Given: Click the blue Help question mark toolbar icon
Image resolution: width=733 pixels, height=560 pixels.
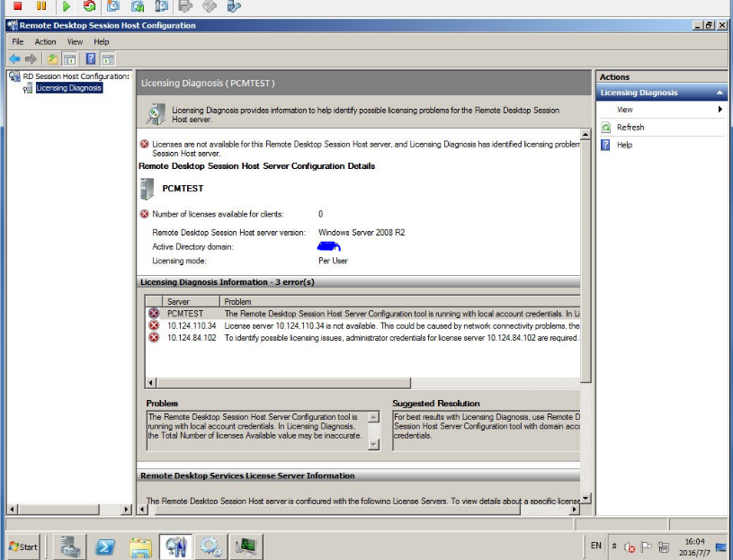Looking at the screenshot, I should [x=91, y=58].
